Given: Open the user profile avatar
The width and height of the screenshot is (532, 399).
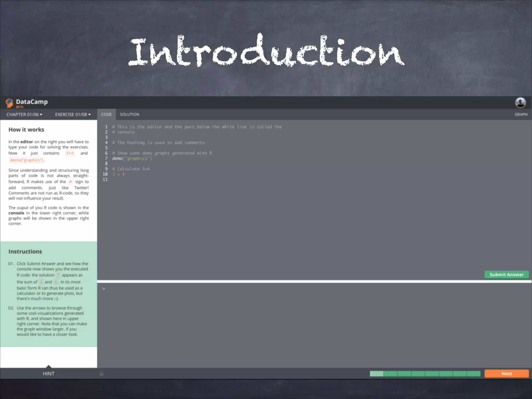Looking at the screenshot, I should pyautogui.click(x=520, y=103).
